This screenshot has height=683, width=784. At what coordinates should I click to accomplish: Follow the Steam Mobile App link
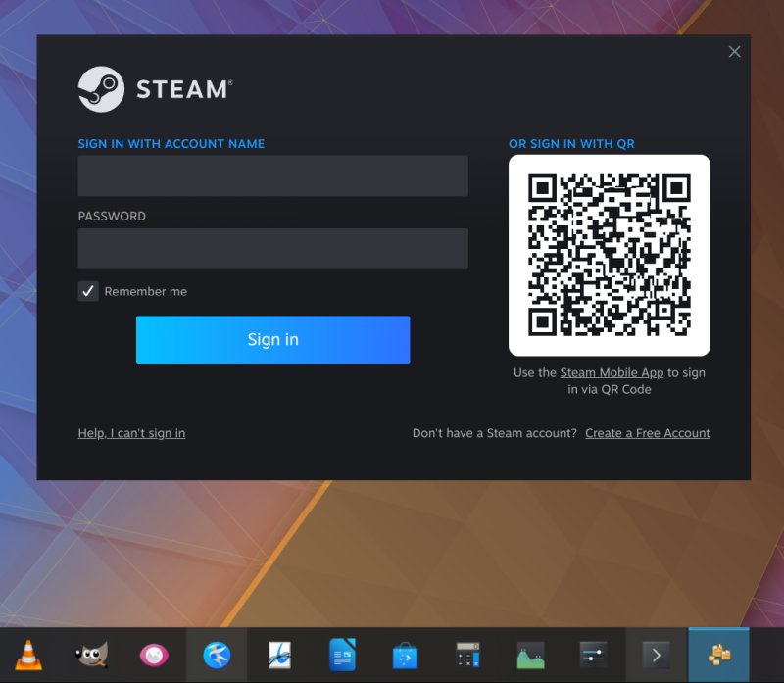612,372
